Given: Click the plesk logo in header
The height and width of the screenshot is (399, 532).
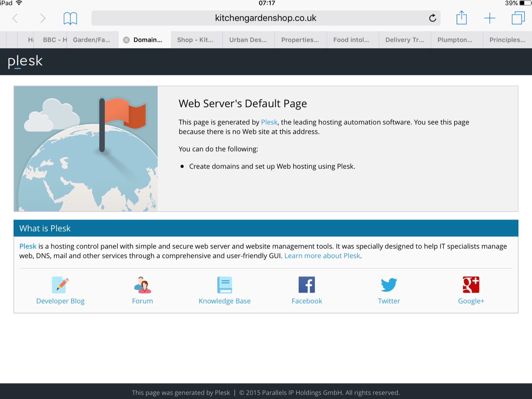Looking at the screenshot, I should (x=25, y=61).
